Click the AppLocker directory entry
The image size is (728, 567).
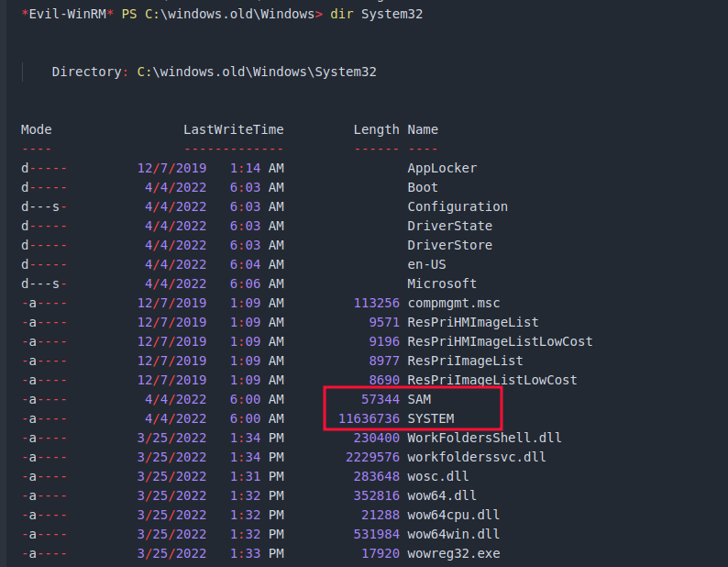click(x=442, y=168)
